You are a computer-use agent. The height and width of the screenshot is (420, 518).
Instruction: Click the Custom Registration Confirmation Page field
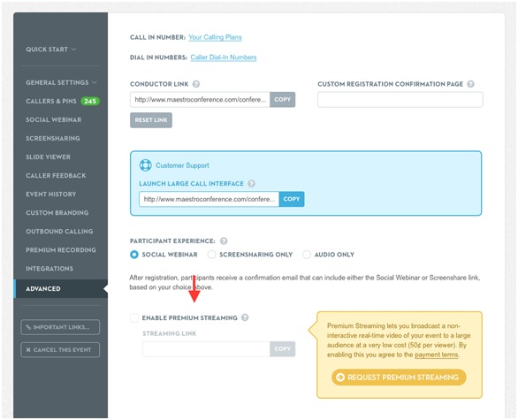point(400,99)
